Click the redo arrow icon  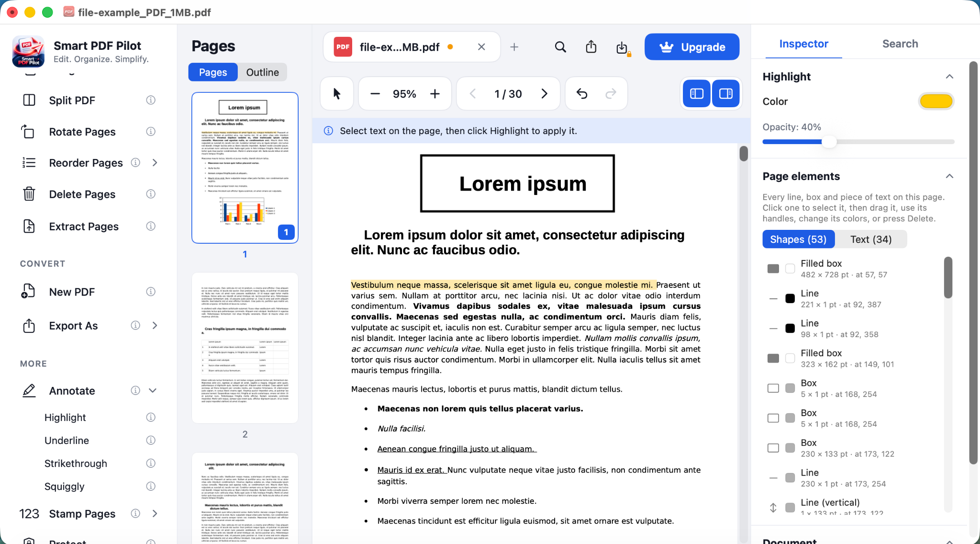pos(611,94)
